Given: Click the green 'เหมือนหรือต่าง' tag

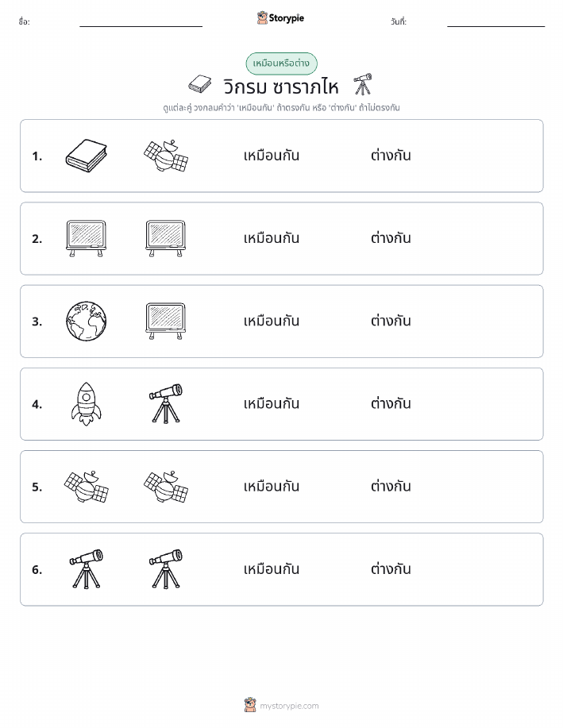Looking at the screenshot, I should pyautogui.click(x=281, y=64).
